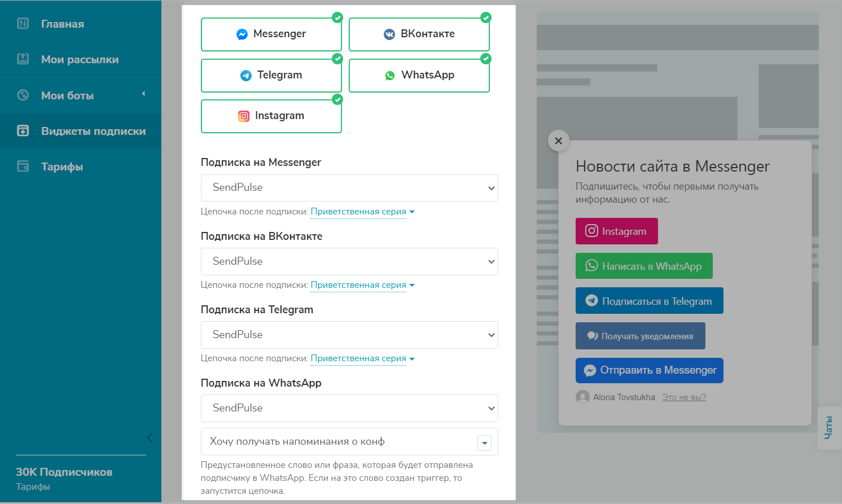
Task: Click the chat bubbles icon in Получать уведомления
Action: (593, 336)
